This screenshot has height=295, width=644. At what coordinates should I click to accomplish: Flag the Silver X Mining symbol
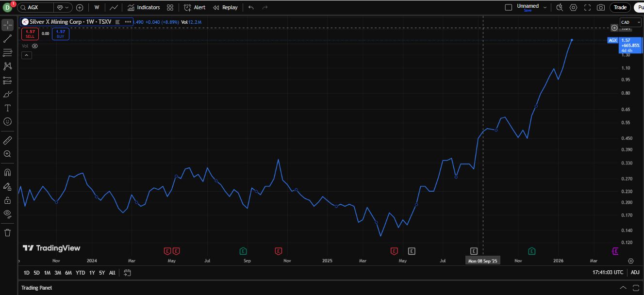(117, 22)
